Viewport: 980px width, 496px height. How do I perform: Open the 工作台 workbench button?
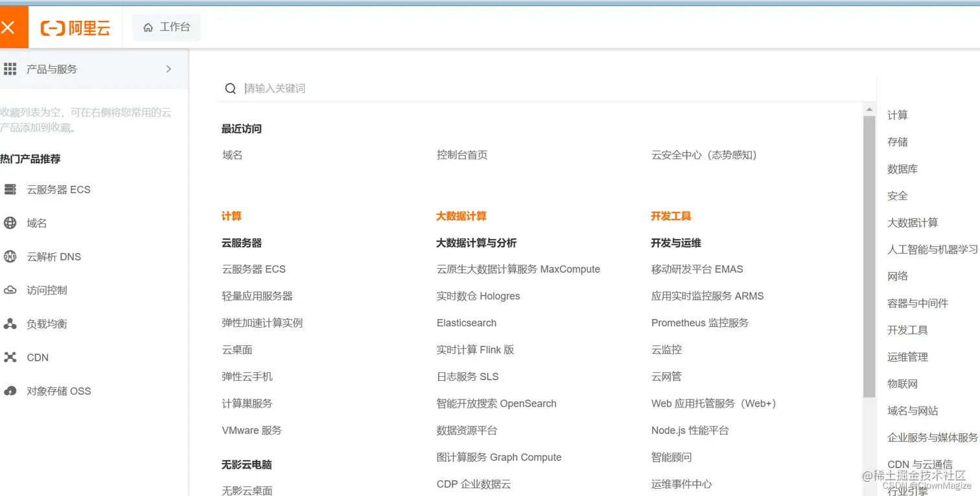pyautogui.click(x=167, y=27)
